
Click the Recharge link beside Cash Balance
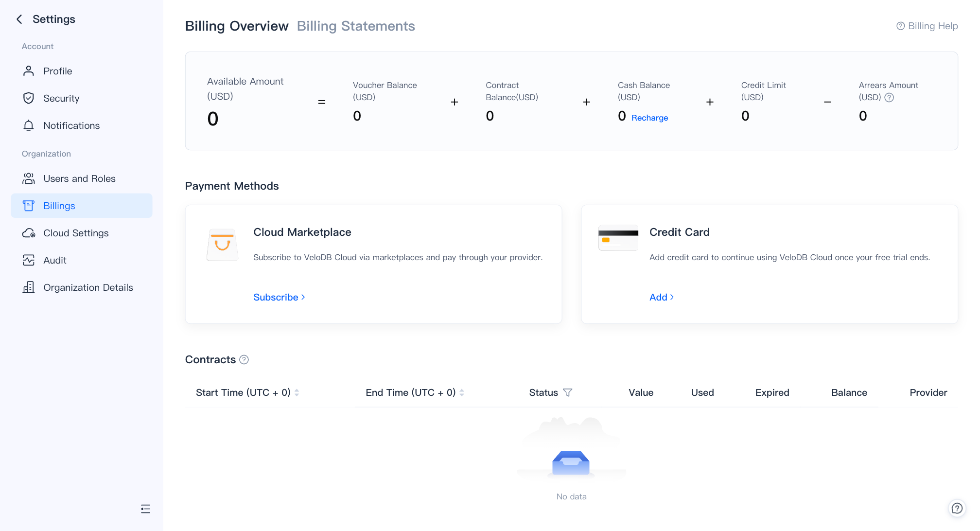tap(649, 117)
